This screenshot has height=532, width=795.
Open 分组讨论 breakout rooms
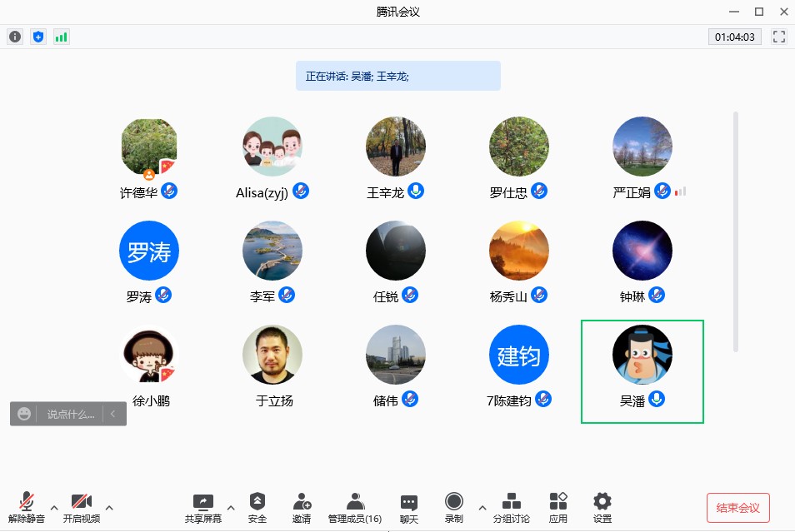511,507
